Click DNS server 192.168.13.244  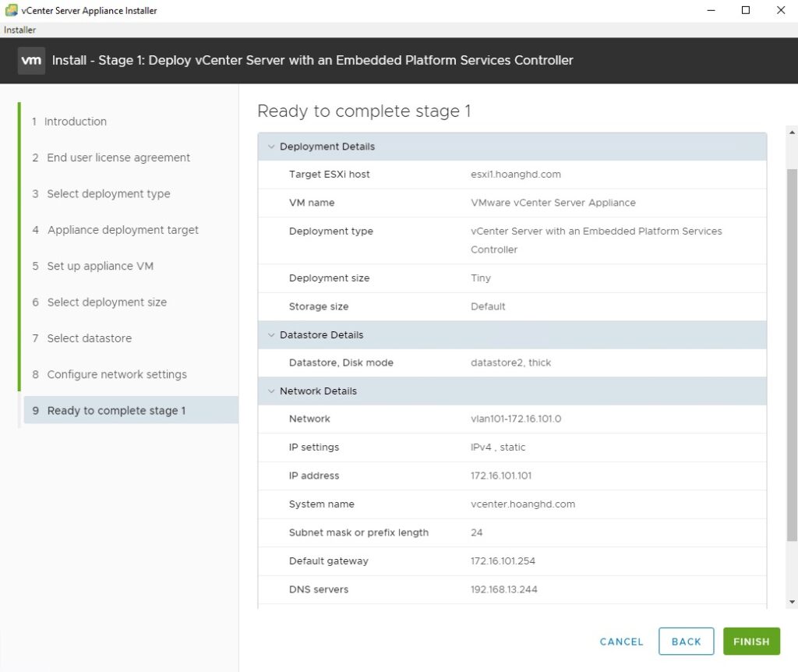pos(504,589)
